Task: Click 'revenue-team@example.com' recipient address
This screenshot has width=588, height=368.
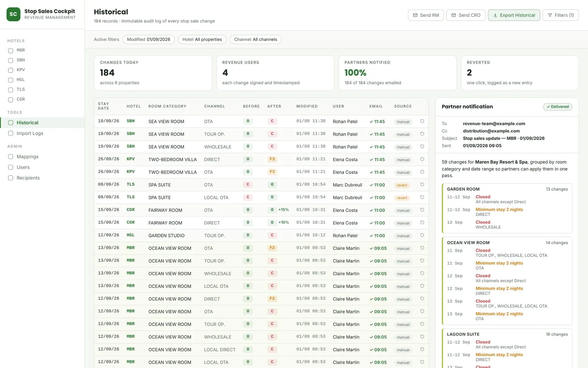Action: point(494,124)
